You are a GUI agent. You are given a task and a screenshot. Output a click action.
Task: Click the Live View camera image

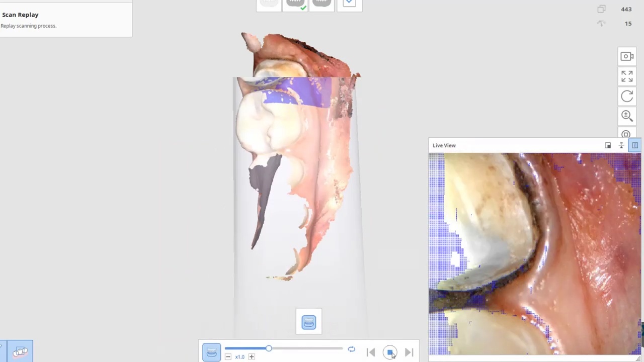tap(535, 254)
